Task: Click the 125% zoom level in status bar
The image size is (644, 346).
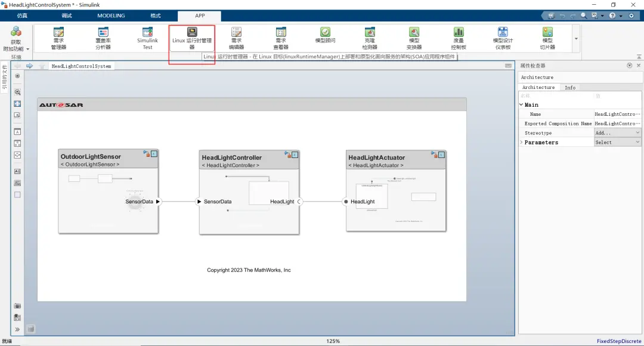Action: pyautogui.click(x=333, y=341)
